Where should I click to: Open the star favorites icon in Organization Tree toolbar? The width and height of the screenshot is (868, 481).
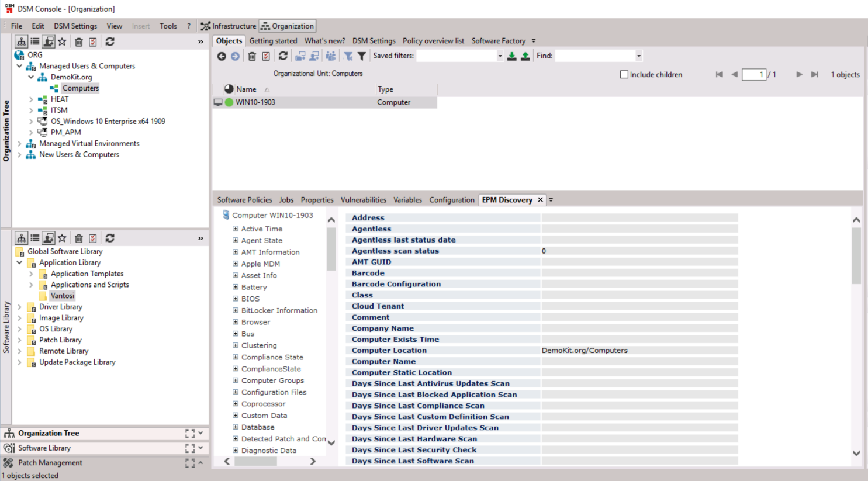pyautogui.click(x=63, y=41)
